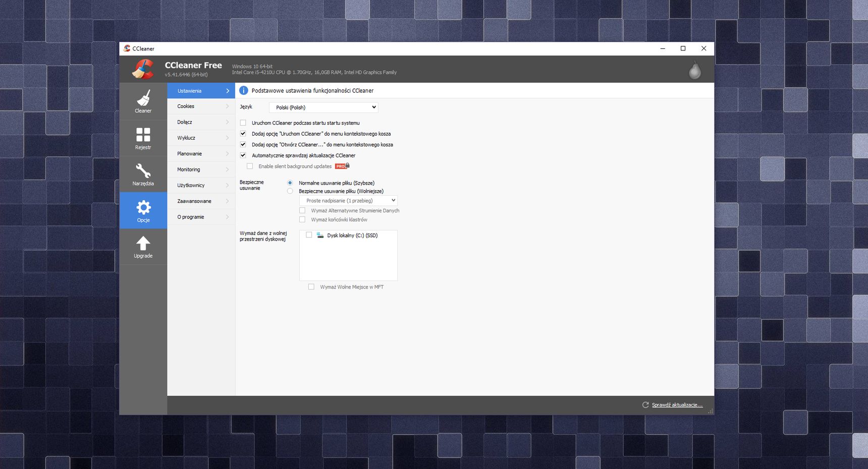Click the 'Wymaż dane z wolnej przestrzeni dyskowej' label
Viewport: 868px width, 469px height.
tap(263, 236)
